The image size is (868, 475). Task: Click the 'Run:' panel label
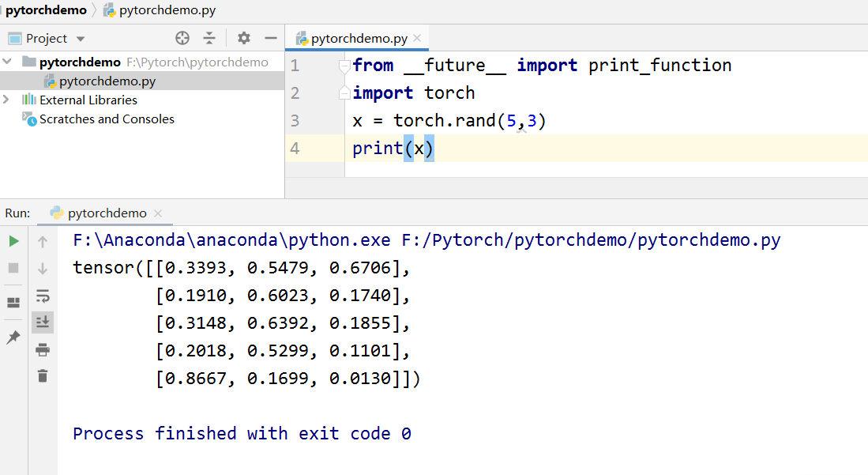coord(17,213)
